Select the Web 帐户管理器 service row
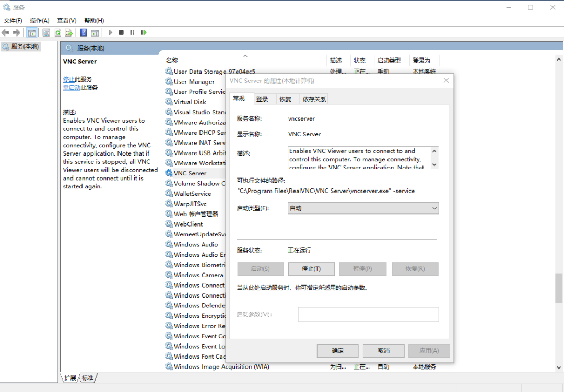The height and width of the screenshot is (392, 564). coord(195,214)
